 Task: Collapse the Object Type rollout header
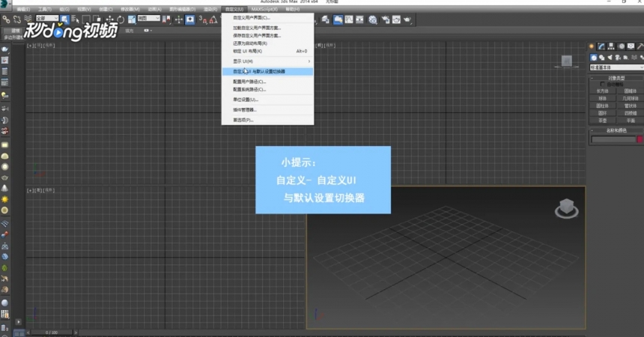pos(616,78)
